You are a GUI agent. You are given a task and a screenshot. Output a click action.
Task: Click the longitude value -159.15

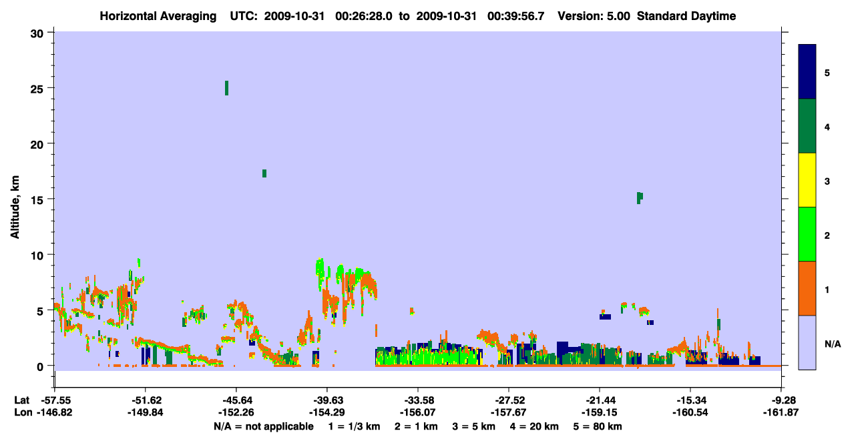[600, 412]
